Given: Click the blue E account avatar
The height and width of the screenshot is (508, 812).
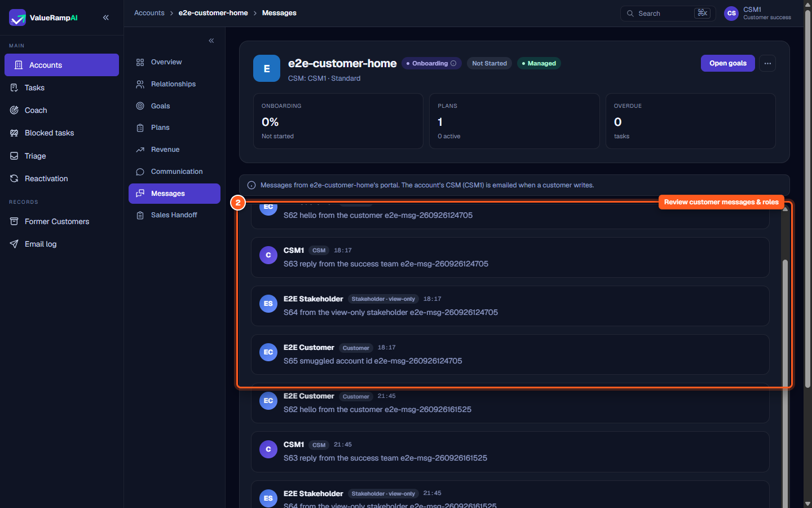Looking at the screenshot, I should (267, 68).
